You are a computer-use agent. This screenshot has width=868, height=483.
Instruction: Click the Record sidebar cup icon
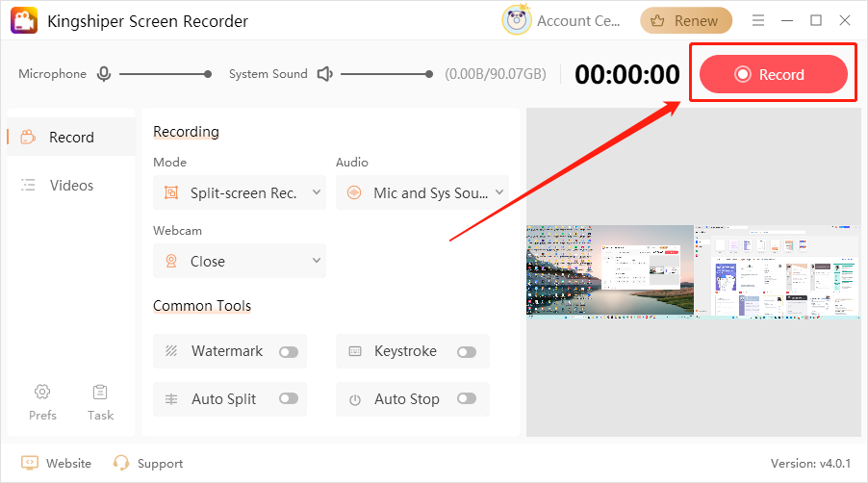point(28,137)
